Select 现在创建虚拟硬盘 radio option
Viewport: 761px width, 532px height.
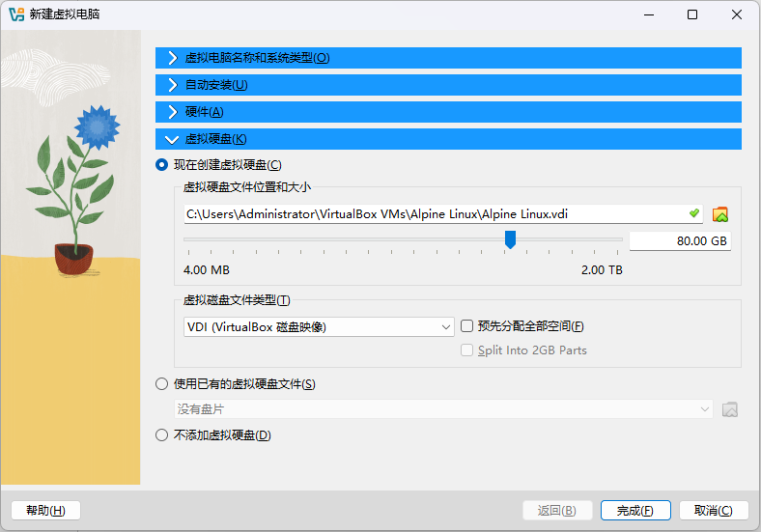tap(161, 164)
